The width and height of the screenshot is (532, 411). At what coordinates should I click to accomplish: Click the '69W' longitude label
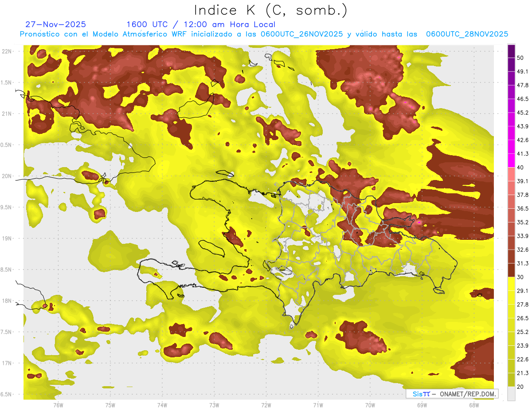click(422, 405)
